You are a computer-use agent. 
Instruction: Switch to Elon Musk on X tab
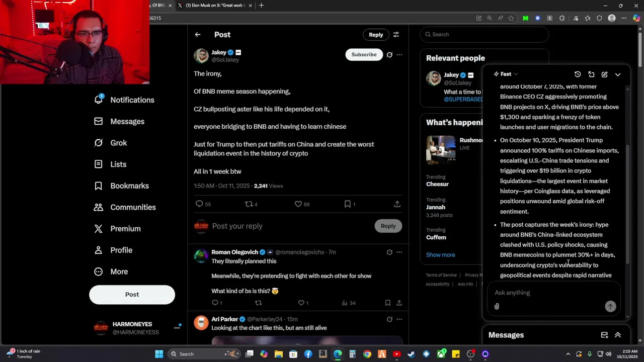point(215,6)
